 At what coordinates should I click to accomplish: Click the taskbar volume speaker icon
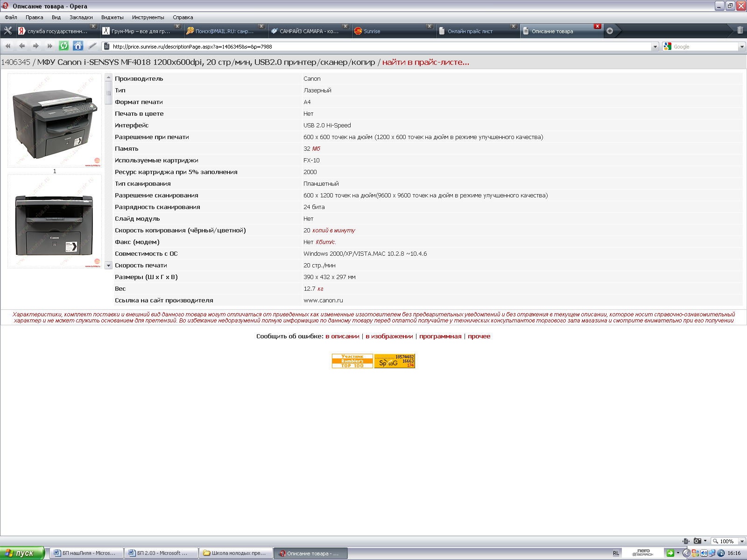pyautogui.click(x=704, y=553)
